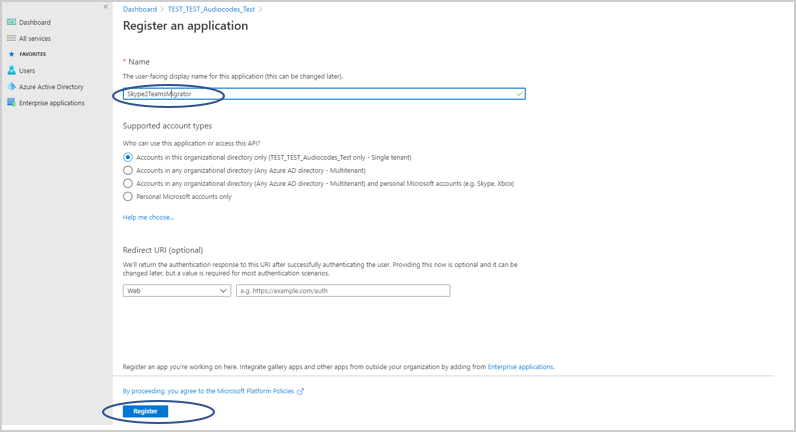Screen dimensions: 796x432
Task: Click the application Name input field
Action: coord(324,94)
